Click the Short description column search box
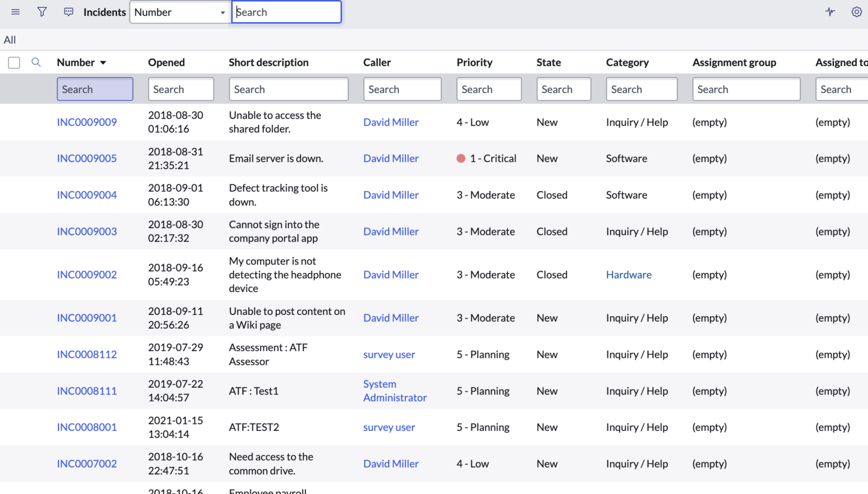This screenshot has height=494, width=868. (x=288, y=89)
